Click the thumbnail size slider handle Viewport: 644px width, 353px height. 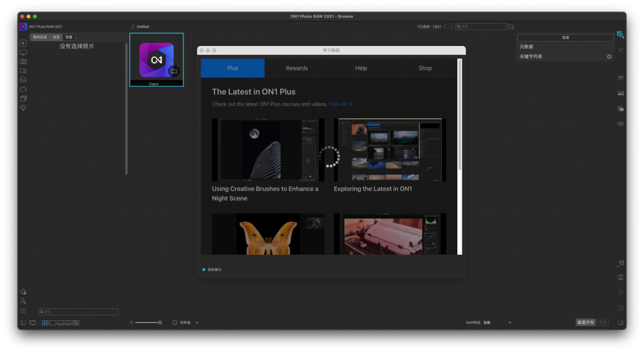(x=160, y=323)
